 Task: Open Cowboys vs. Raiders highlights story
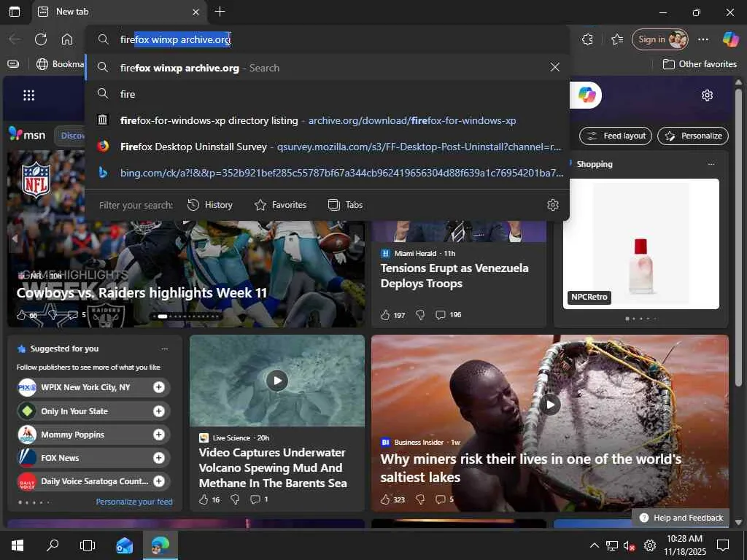click(142, 292)
